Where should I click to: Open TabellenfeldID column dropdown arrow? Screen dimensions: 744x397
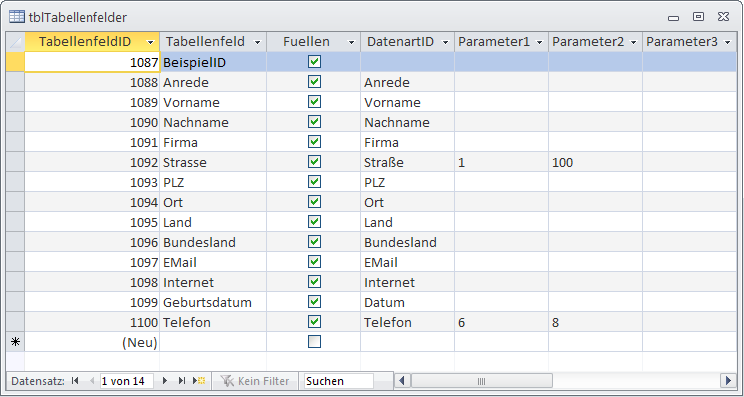151,42
